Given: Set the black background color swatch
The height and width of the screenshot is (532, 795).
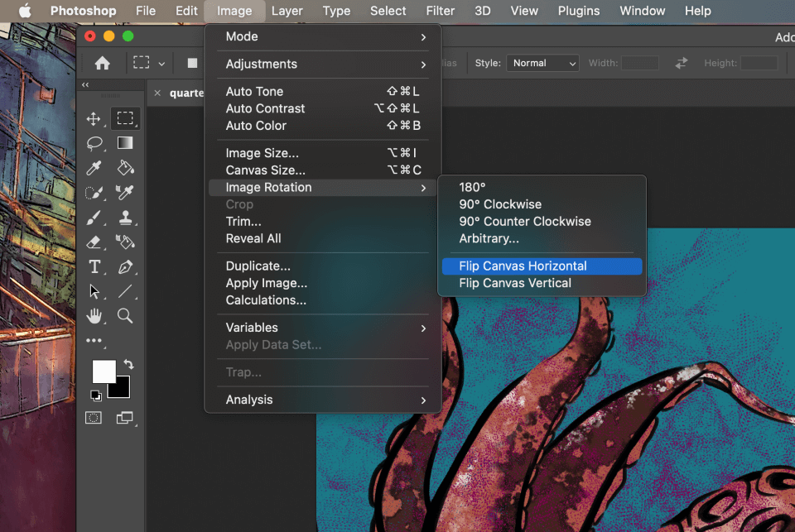Looking at the screenshot, I should [x=122, y=389].
